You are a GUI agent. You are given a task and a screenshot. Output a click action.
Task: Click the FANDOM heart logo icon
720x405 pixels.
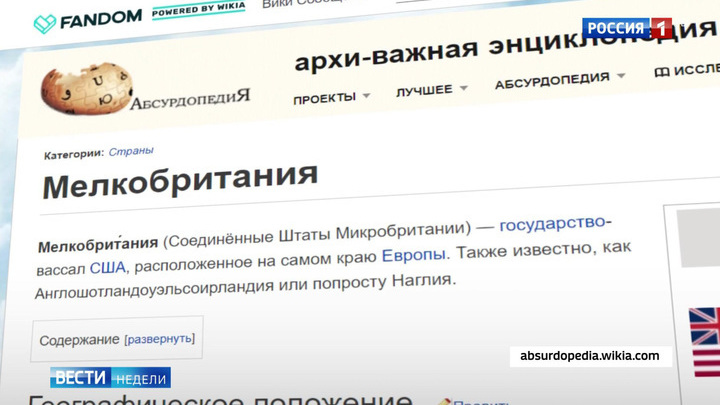[45, 23]
